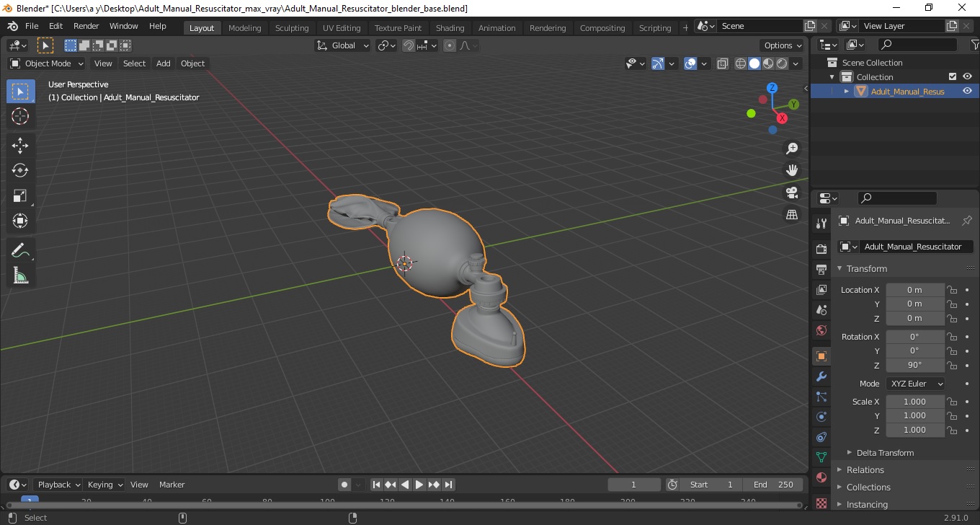
Task: Jump to timeline end frame
Action: (x=448, y=485)
